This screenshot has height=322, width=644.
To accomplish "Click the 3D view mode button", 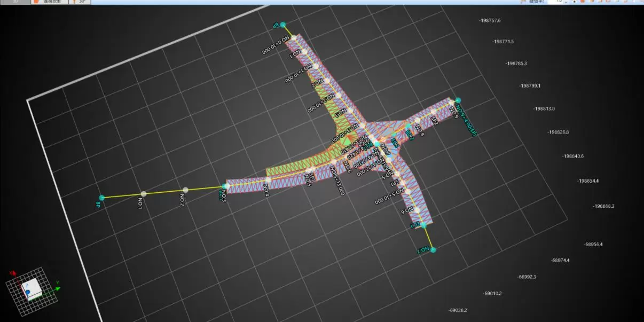I will (15, 2).
